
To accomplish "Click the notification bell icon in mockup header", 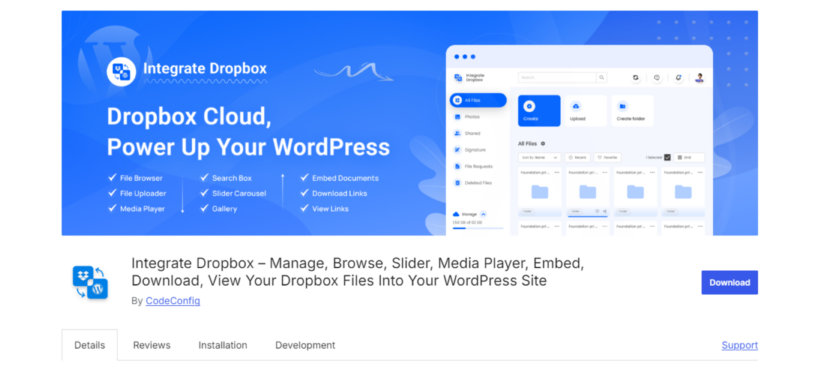I will click(678, 77).
